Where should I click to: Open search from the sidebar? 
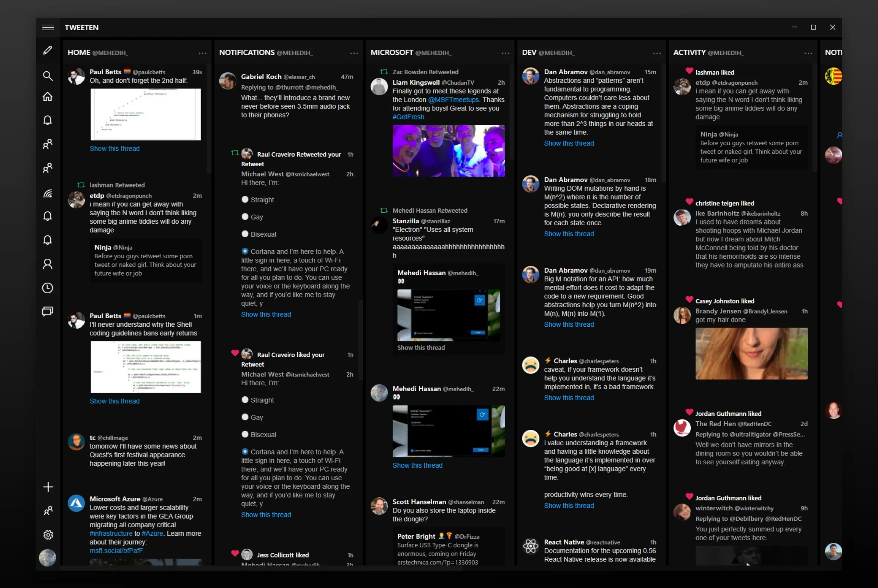47,76
